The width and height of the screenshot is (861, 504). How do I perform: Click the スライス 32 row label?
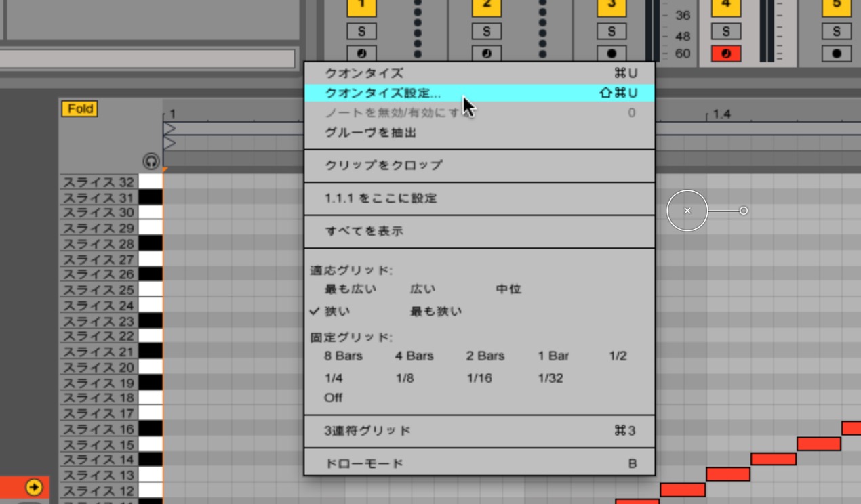(99, 182)
